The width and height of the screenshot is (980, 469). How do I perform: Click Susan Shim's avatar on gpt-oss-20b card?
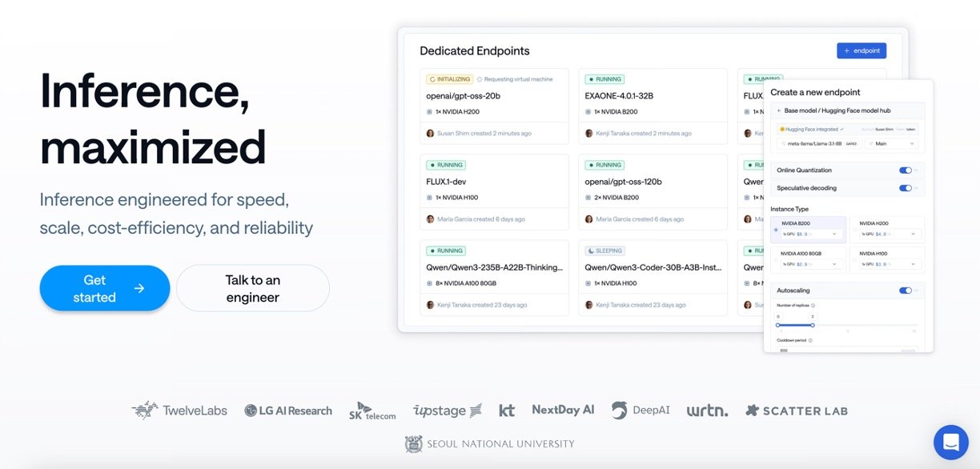pyautogui.click(x=431, y=134)
